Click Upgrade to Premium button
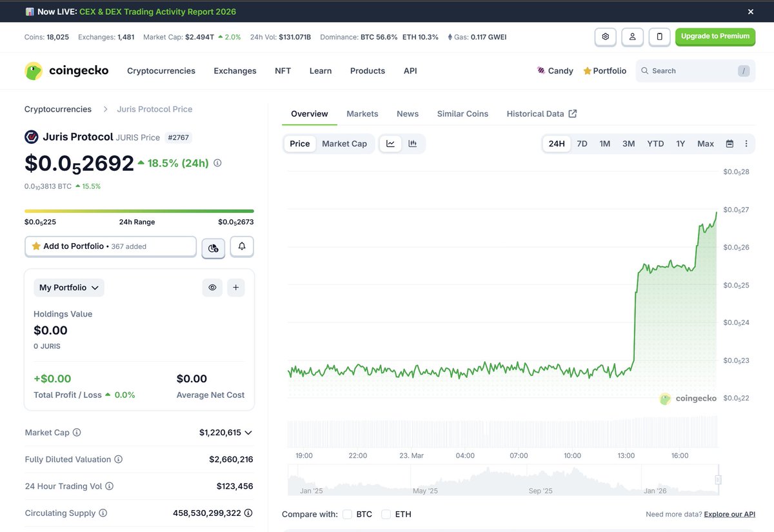The height and width of the screenshot is (532, 774). point(715,37)
